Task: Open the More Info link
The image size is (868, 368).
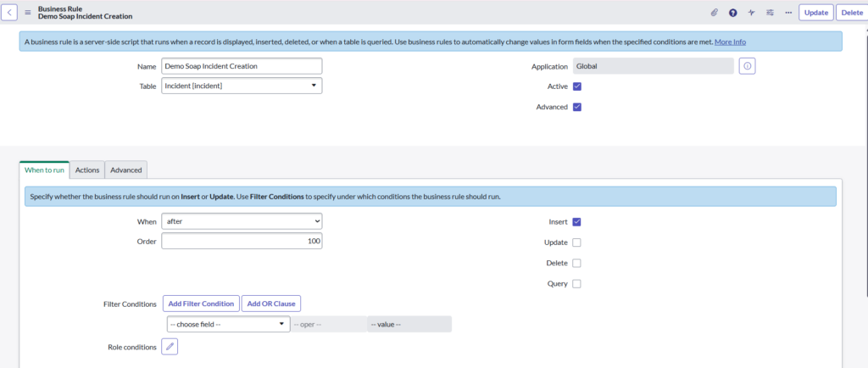Action: pos(730,42)
